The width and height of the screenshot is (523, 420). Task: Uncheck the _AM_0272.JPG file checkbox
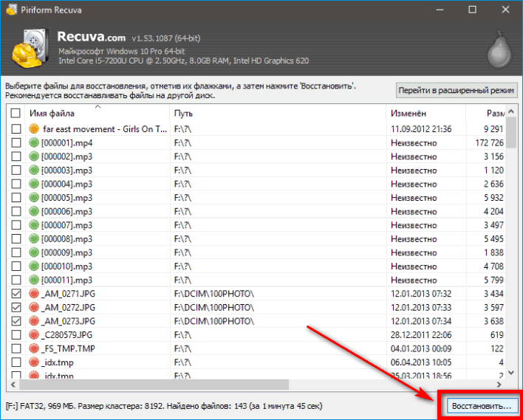coord(16,307)
